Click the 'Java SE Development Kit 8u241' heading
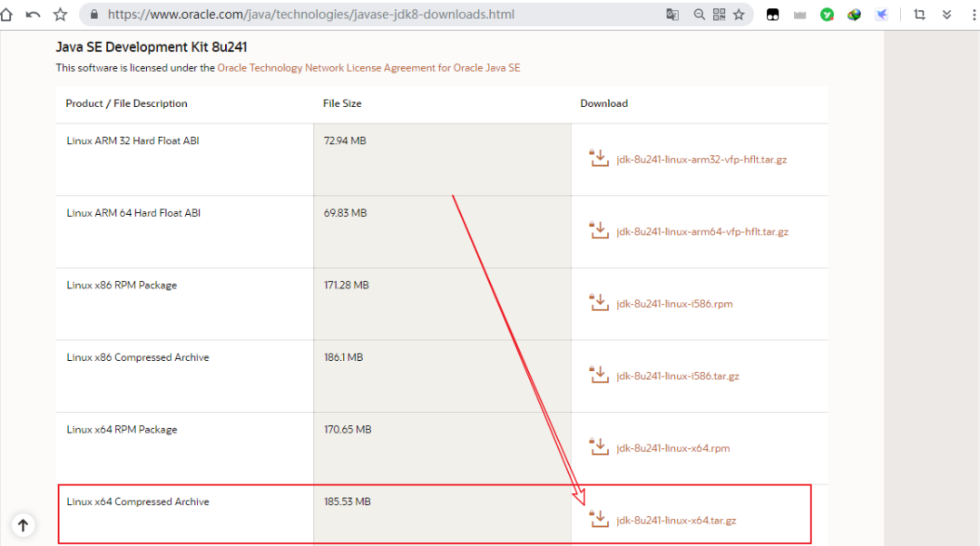Image resolution: width=980 pixels, height=546 pixels. click(152, 47)
